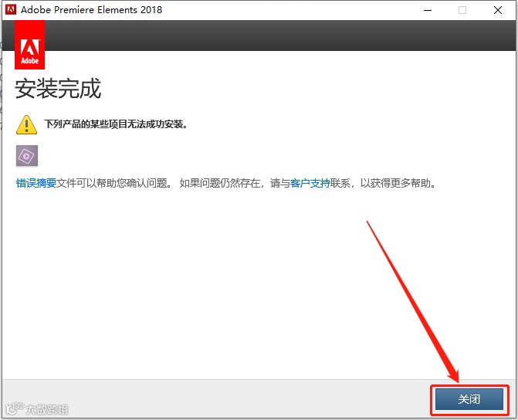
Task: Click the red Adobe logo
Action: [30, 45]
